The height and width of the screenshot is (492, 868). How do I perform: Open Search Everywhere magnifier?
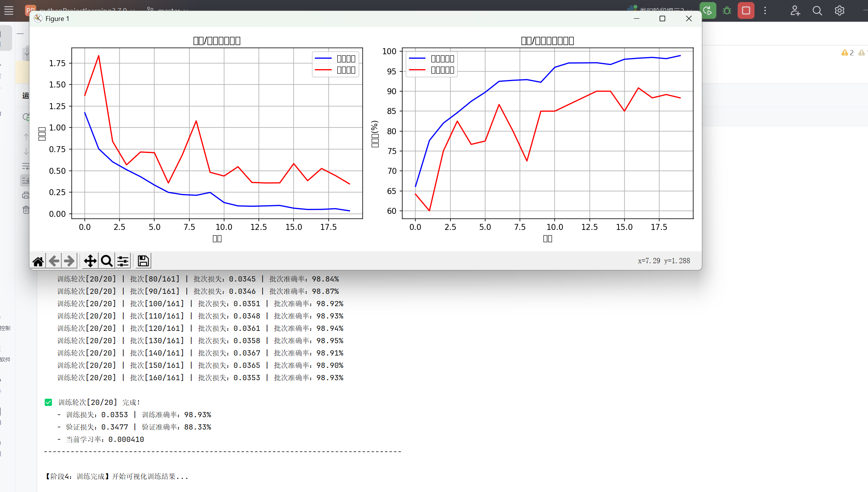click(x=817, y=10)
